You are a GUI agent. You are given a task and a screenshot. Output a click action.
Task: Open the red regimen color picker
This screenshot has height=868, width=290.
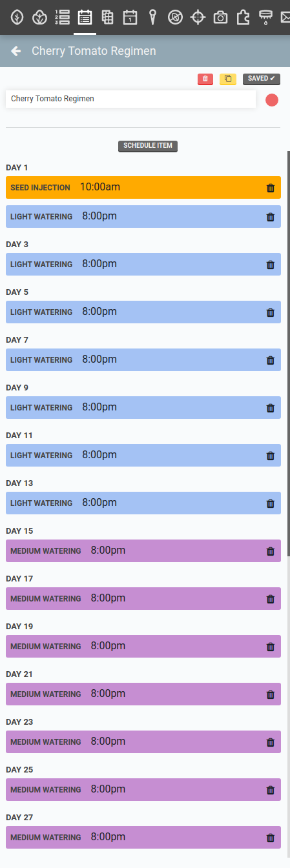tap(272, 100)
